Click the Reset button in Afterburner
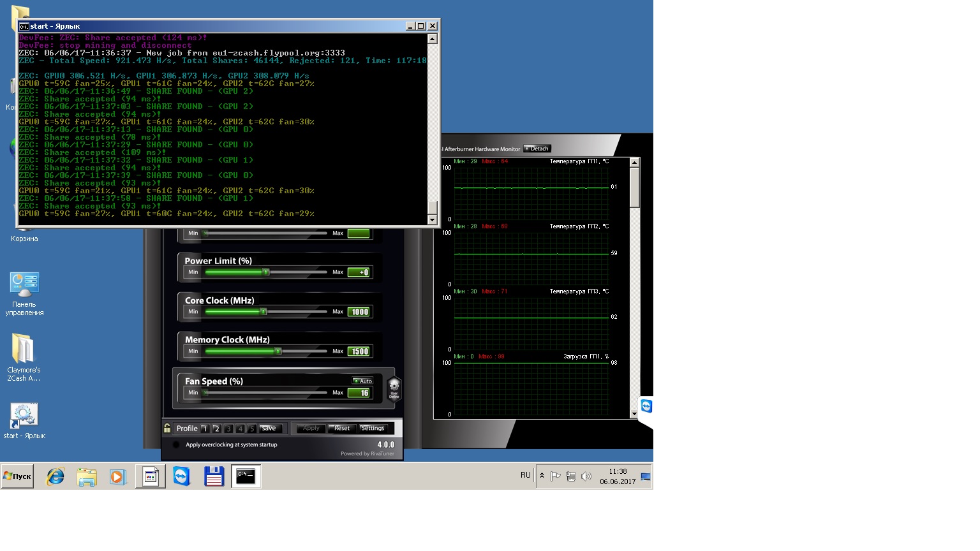This screenshot has height=551, width=980. [341, 429]
